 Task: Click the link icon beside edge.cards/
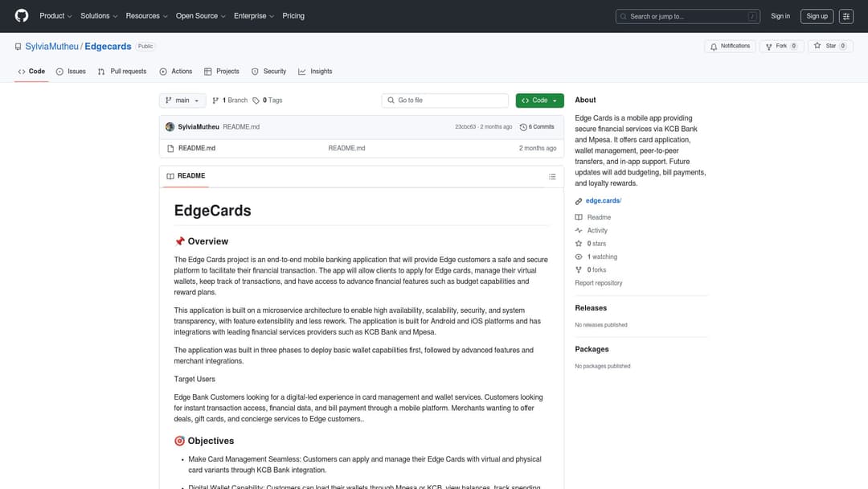[x=579, y=201]
